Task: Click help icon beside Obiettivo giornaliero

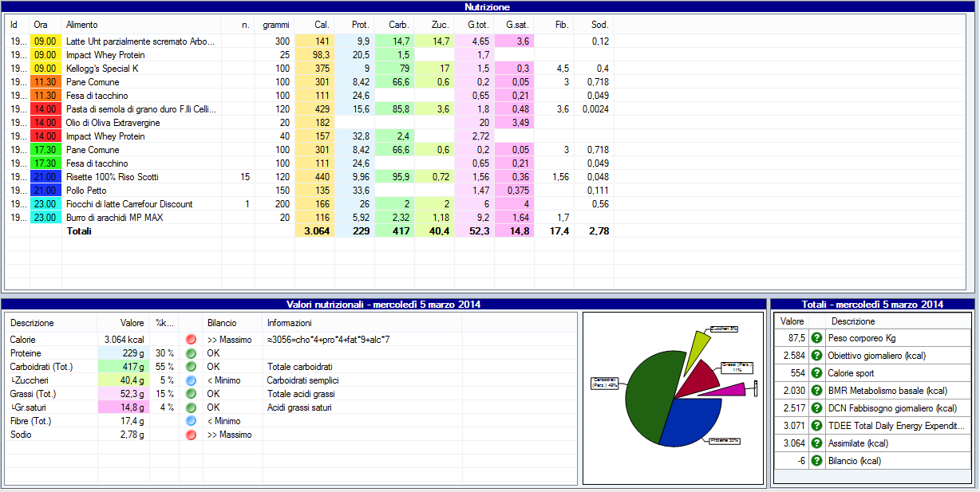Action: point(816,356)
